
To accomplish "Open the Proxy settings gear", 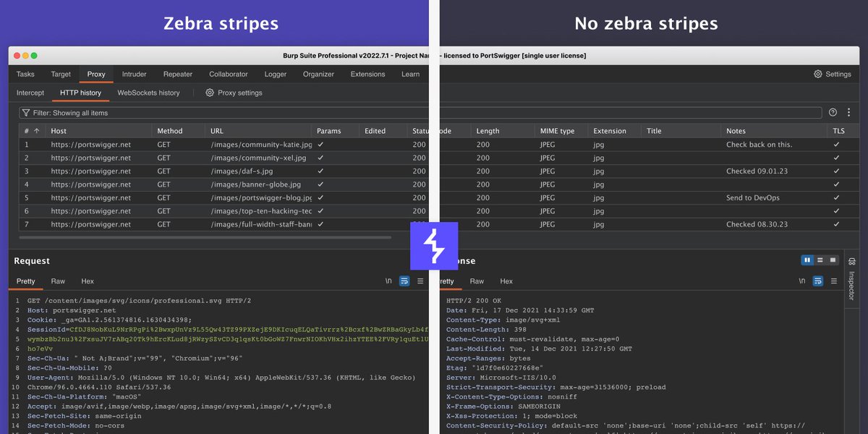I will tap(210, 93).
